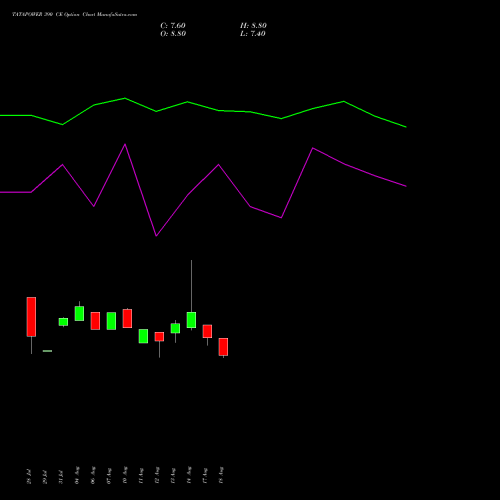Image resolution: width=500 pixels, height=500 pixels.
Task: Click the green candle above 07 Aug
Action: click(111, 321)
